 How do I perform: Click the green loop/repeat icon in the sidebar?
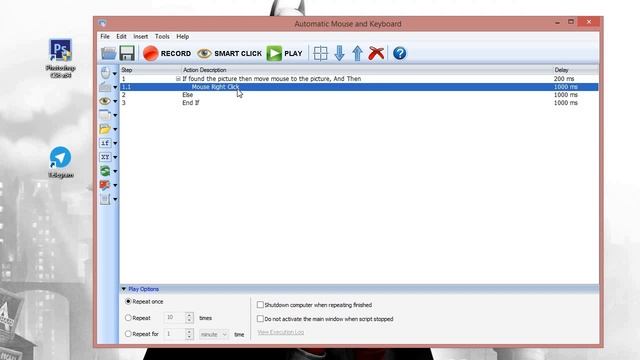point(105,171)
